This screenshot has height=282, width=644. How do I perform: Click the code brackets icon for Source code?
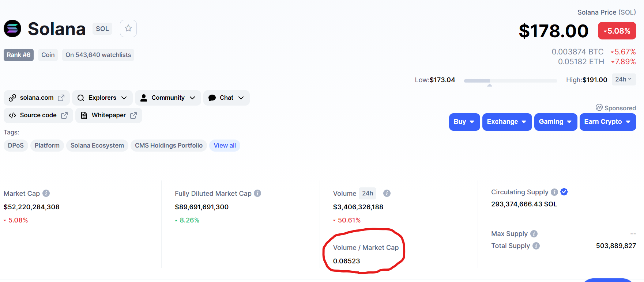click(12, 115)
